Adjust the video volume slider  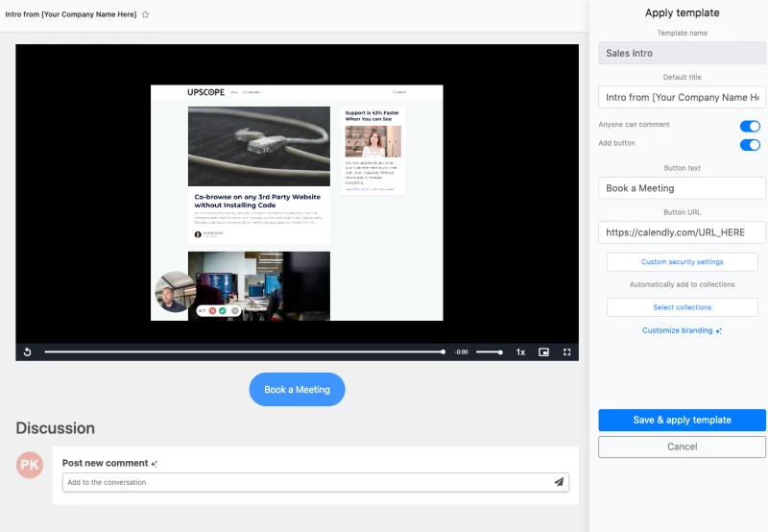click(x=489, y=352)
